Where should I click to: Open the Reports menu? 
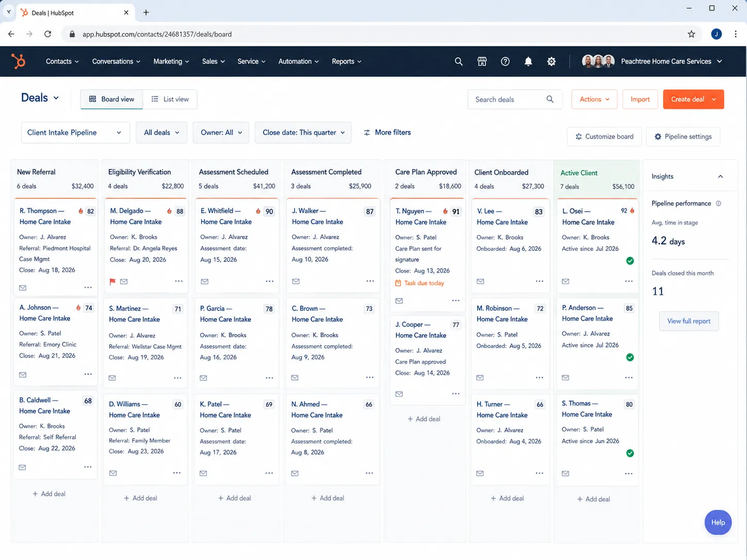[347, 61]
